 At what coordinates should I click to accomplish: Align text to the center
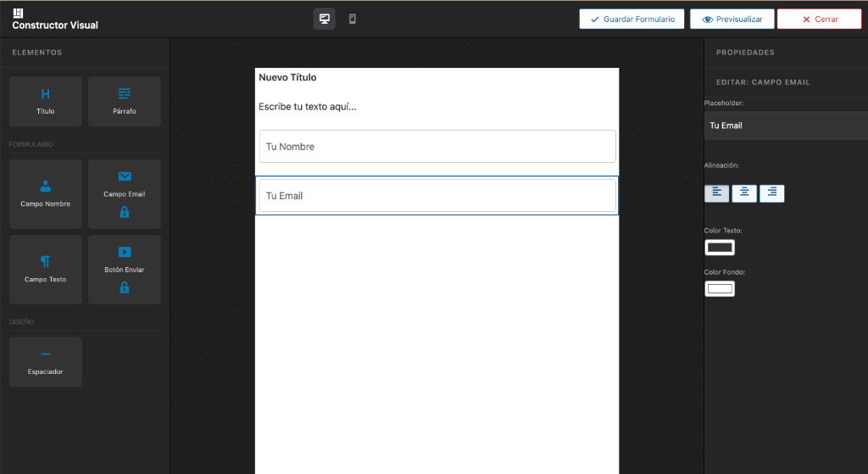(x=744, y=193)
